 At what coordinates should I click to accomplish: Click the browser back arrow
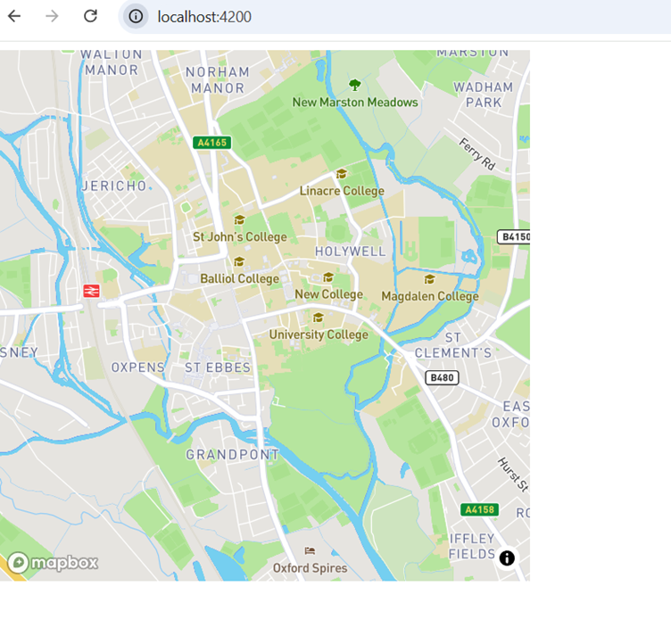[x=14, y=16]
